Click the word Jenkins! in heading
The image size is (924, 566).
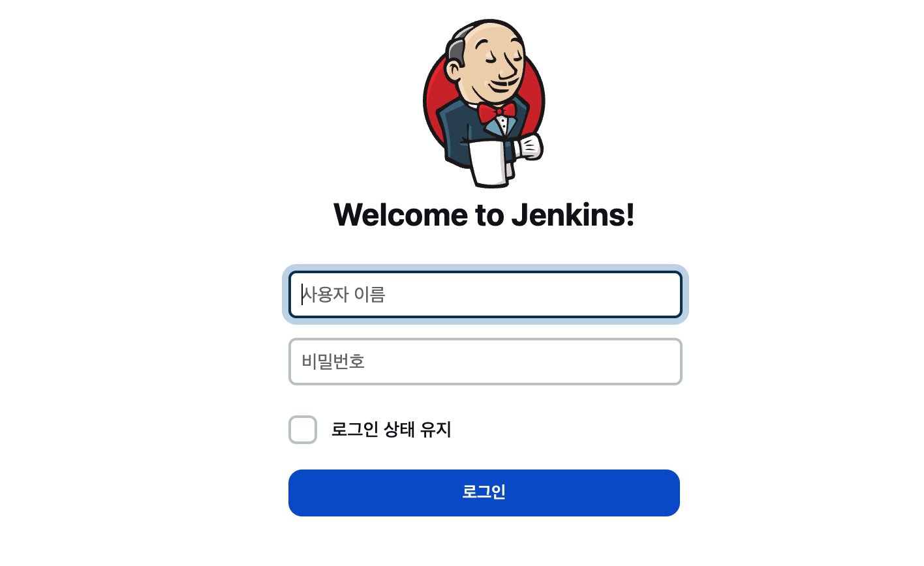[x=573, y=215]
